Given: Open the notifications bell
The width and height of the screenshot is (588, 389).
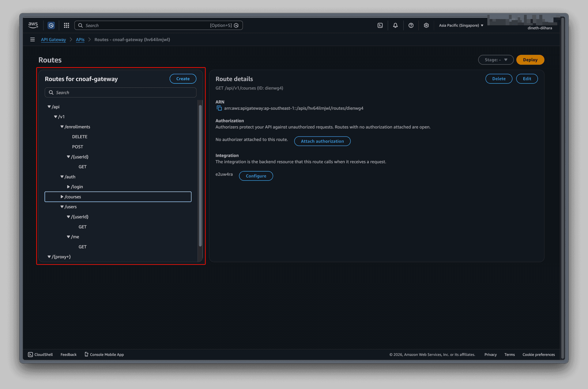Looking at the screenshot, I should click(395, 25).
